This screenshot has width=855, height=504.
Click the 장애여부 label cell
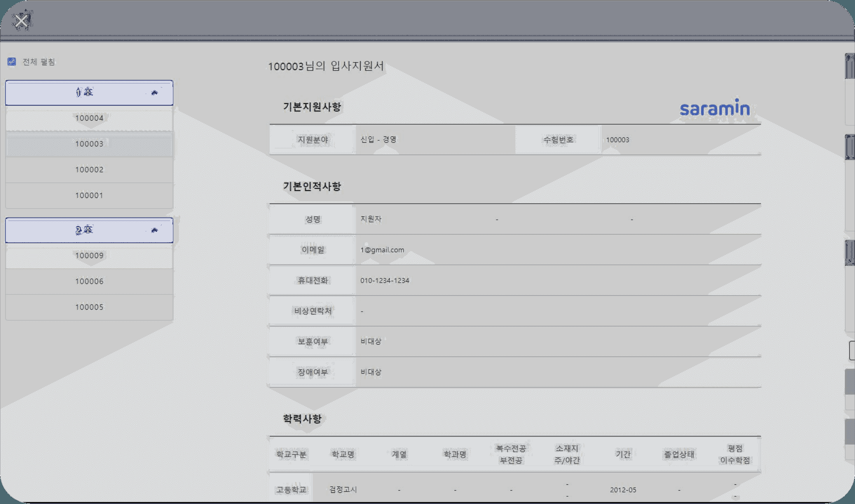pos(312,372)
